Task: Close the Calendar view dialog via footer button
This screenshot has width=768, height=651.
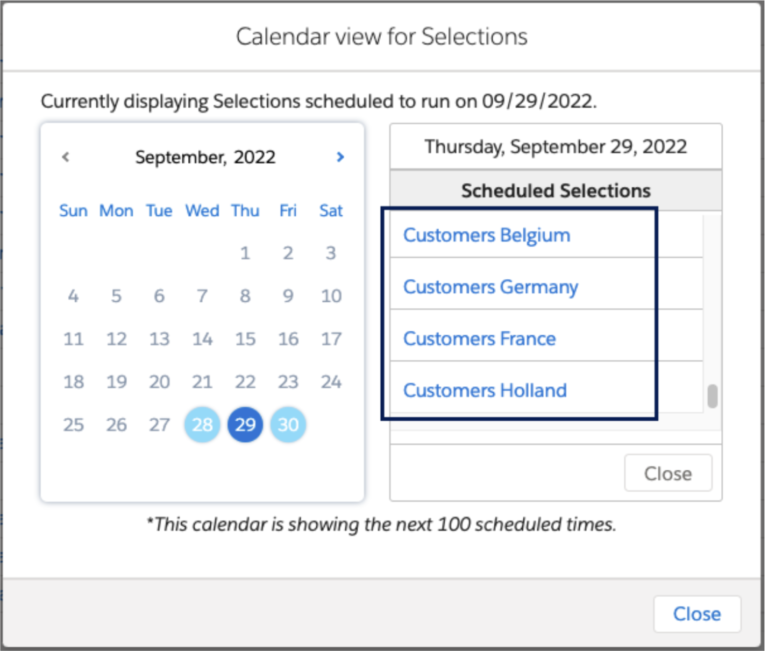Action: tap(696, 614)
